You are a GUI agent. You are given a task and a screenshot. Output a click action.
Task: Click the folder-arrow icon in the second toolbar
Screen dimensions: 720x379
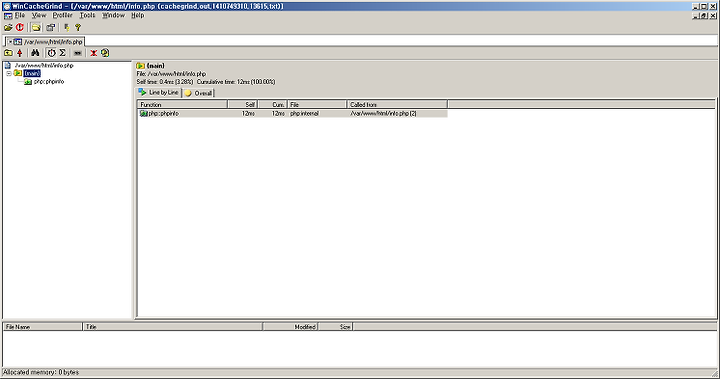point(8,53)
